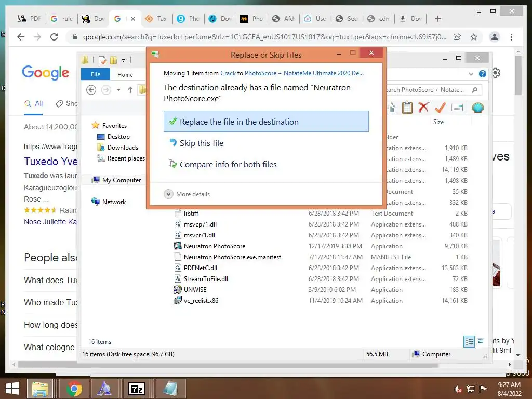The width and height of the screenshot is (532, 399).
Task: Open 7-Zip from the taskbar
Action: 137,389
